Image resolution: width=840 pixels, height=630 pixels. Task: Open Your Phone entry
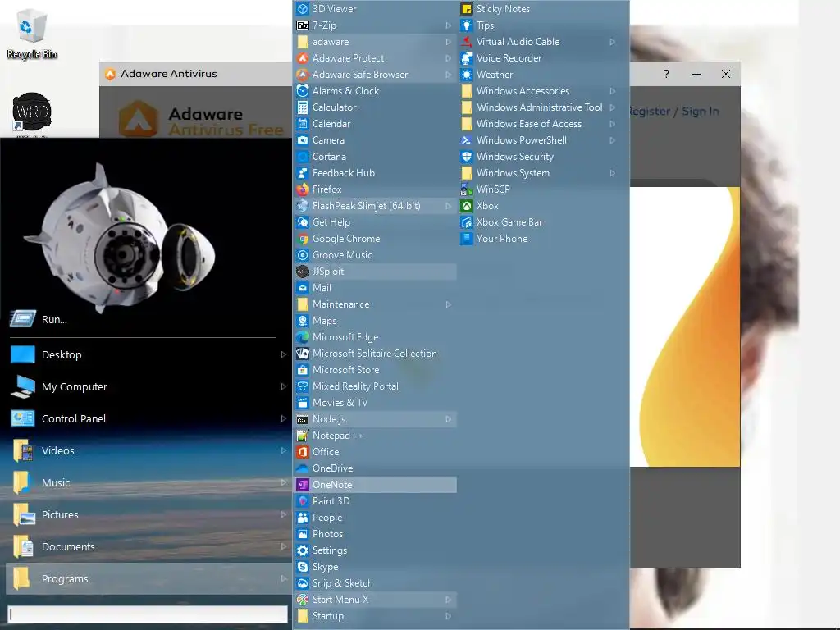[539, 239]
